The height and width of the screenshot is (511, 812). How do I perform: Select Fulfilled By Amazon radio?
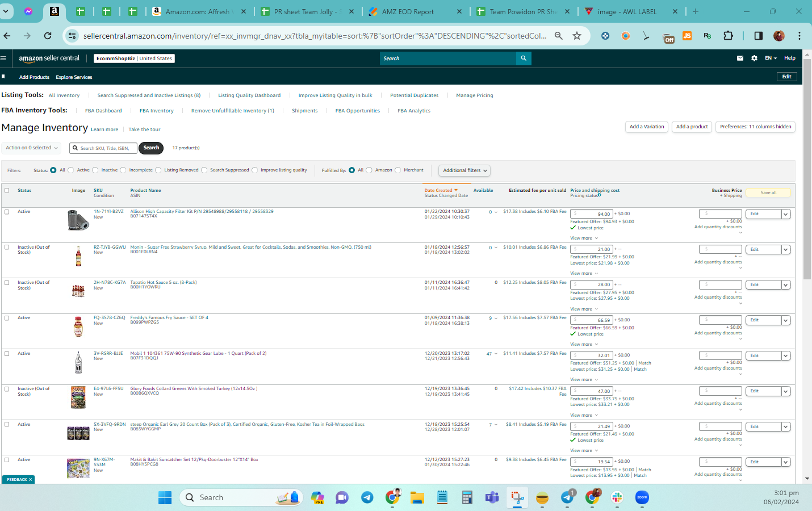pos(369,170)
